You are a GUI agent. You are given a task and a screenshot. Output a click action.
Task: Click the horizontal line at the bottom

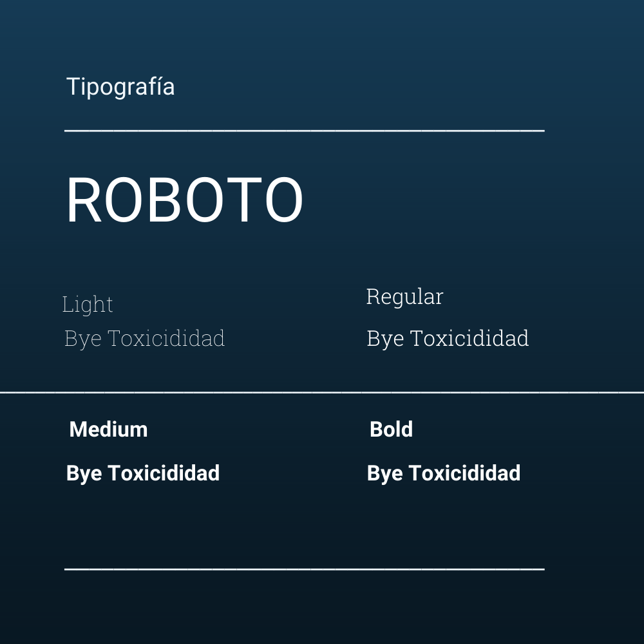pyautogui.click(x=305, y=569)
